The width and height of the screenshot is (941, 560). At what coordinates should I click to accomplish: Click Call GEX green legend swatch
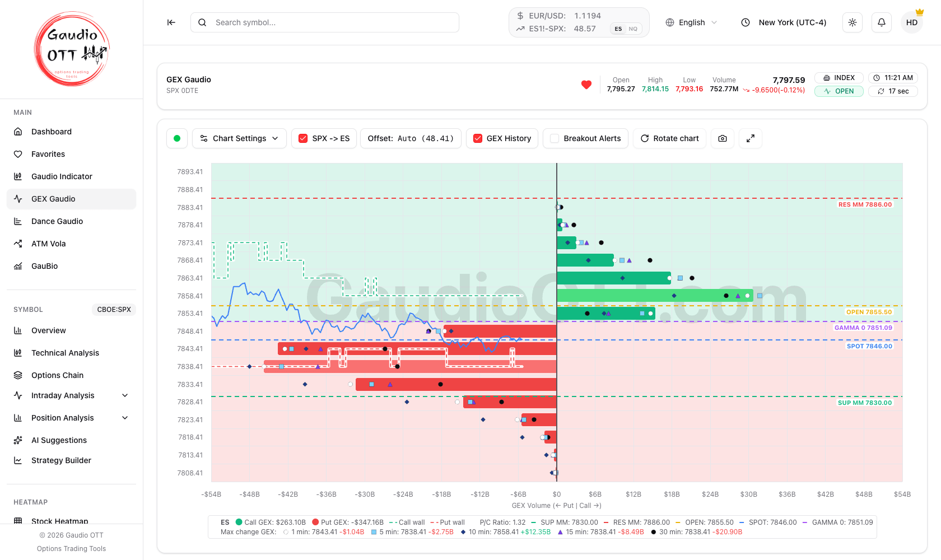tap(239, 522)
